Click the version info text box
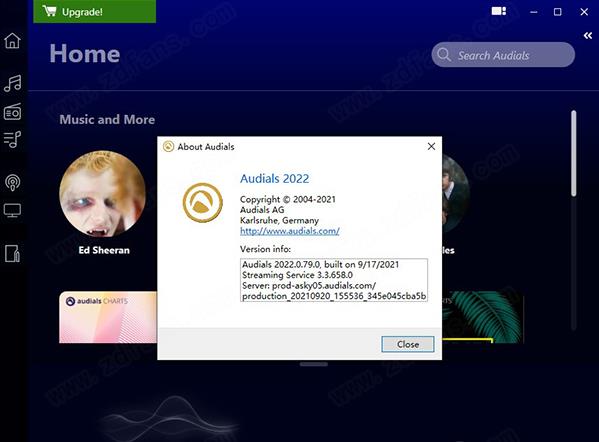Screen dimensions: 599x442 point(334,280)
